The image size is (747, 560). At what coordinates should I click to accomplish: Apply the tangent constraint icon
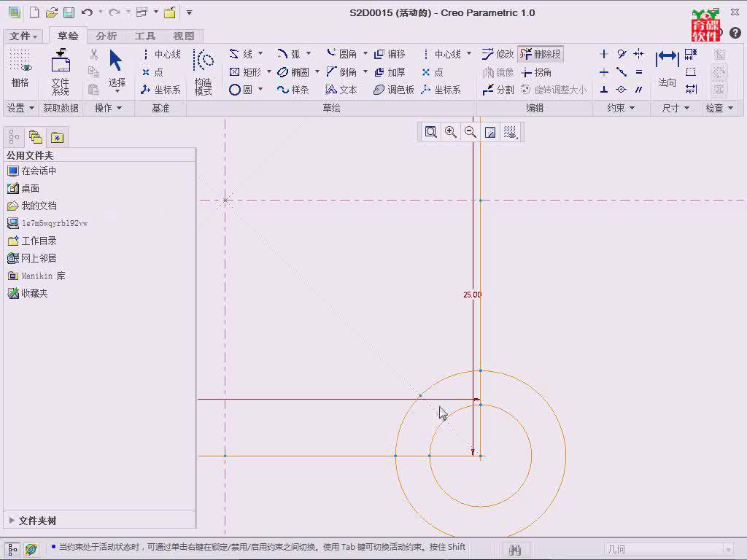(x=622, y=54)
